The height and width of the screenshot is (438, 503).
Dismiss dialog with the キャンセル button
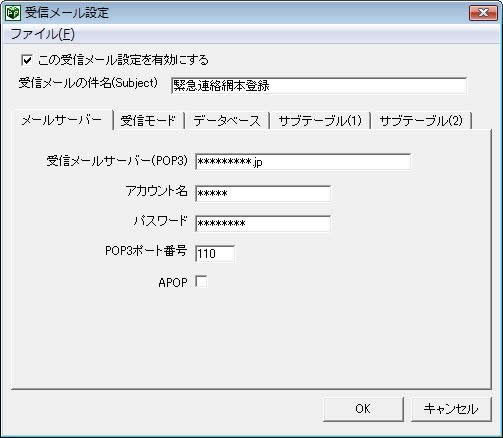click(451, 409)
